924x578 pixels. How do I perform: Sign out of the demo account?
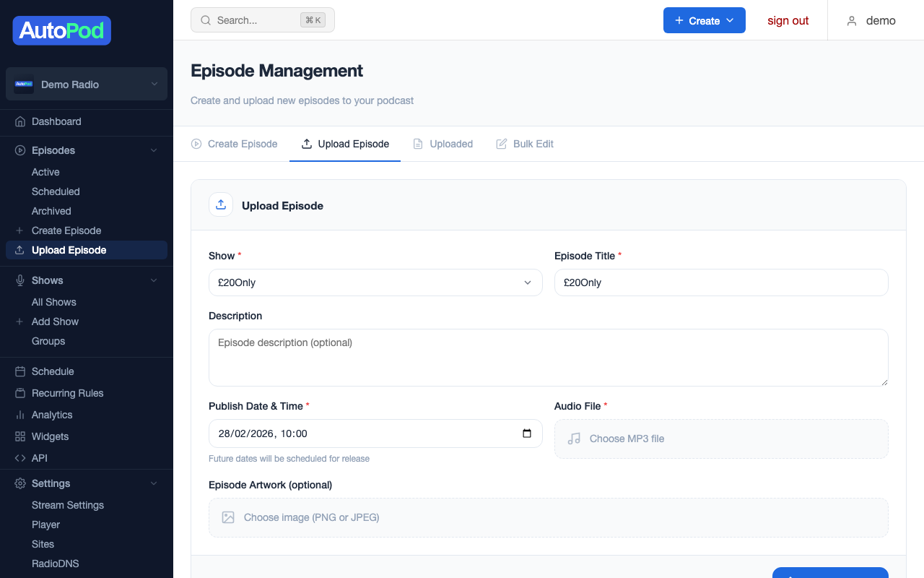click(x=788, y=20)
